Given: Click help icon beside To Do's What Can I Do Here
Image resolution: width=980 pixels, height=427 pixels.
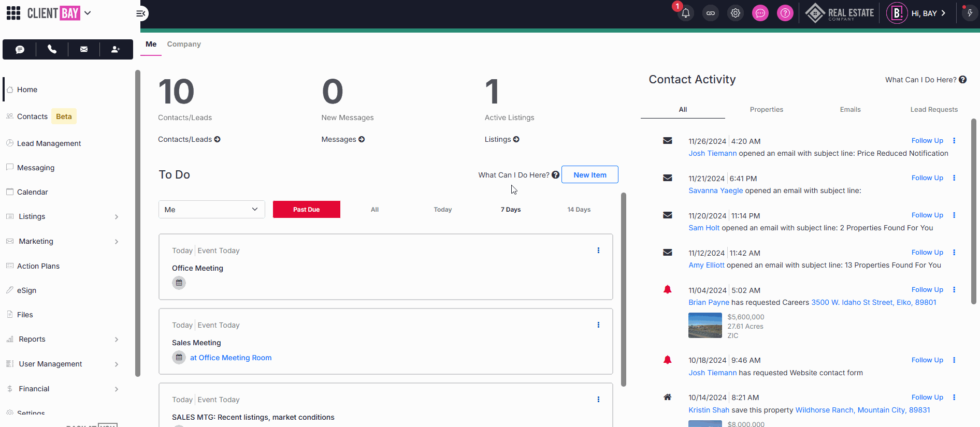Looking at the screenshot, I should point(555,175).
